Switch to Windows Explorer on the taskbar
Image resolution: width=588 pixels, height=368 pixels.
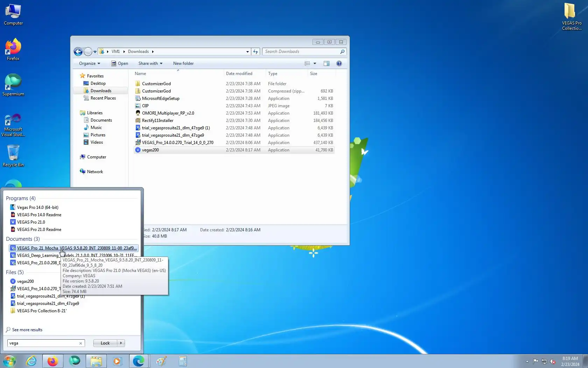[x=96, y=361]
